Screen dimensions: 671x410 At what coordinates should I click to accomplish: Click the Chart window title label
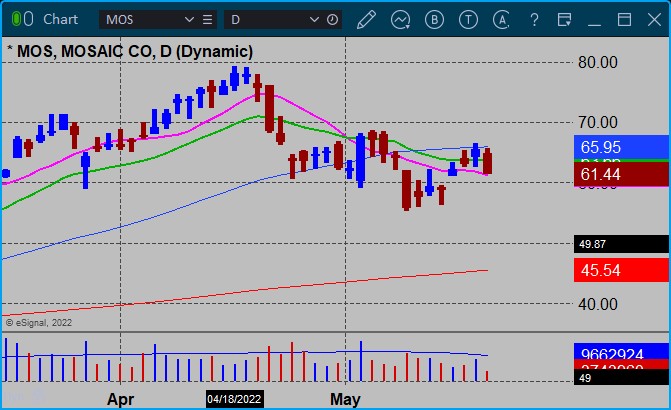pos(60,19)
